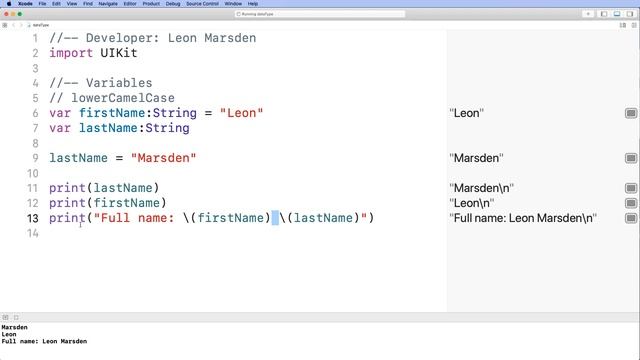Open the Navigate menu
Screen dimensions: 640x360
108,4
